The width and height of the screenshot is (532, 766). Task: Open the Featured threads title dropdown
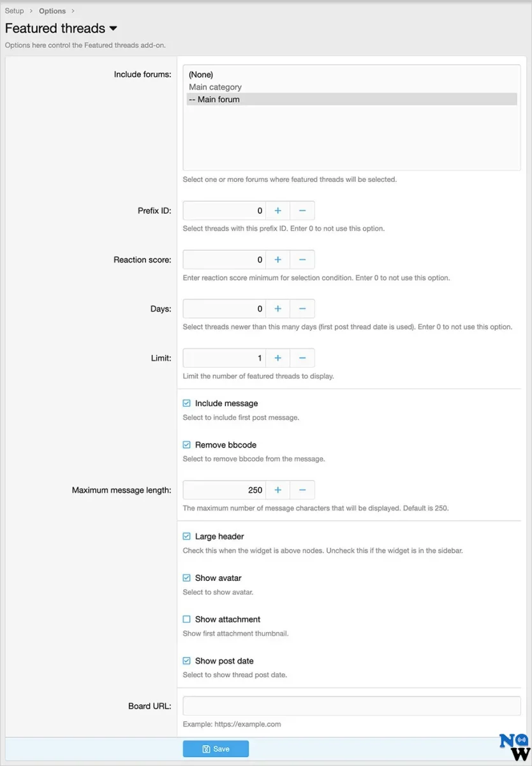tap(114, 29)
